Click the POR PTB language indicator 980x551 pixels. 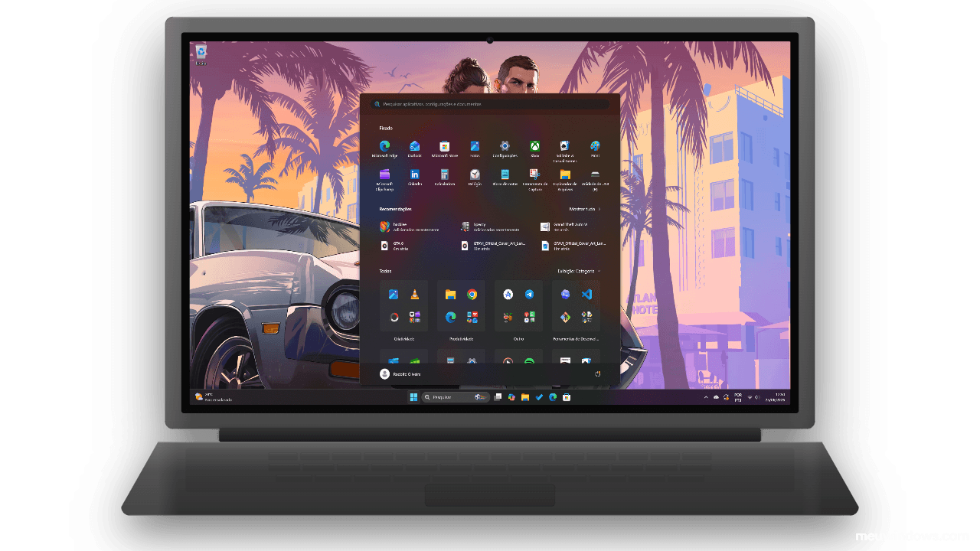coord(738,396)
